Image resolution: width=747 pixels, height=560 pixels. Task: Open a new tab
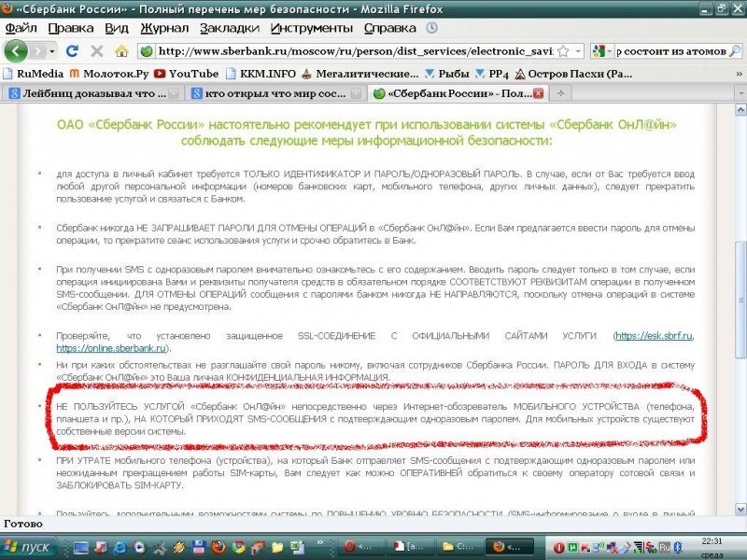(x=561, y=93)
